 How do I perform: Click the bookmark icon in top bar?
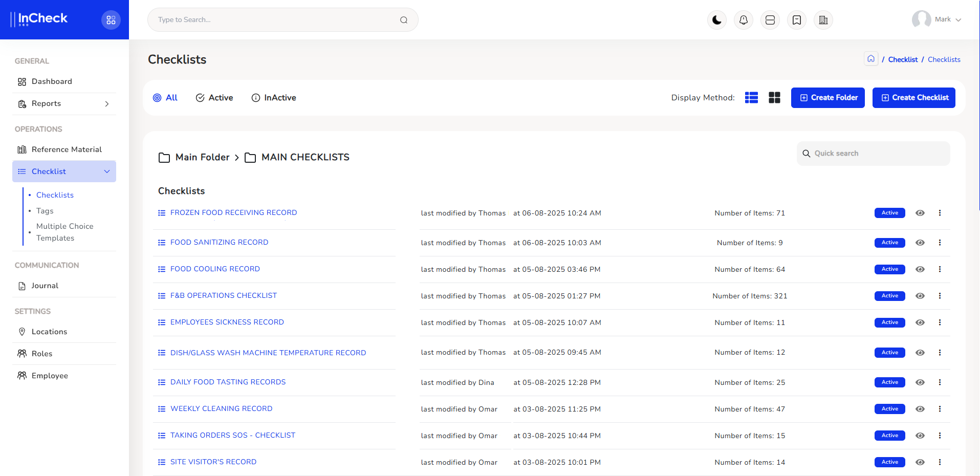tap(796, 20)
